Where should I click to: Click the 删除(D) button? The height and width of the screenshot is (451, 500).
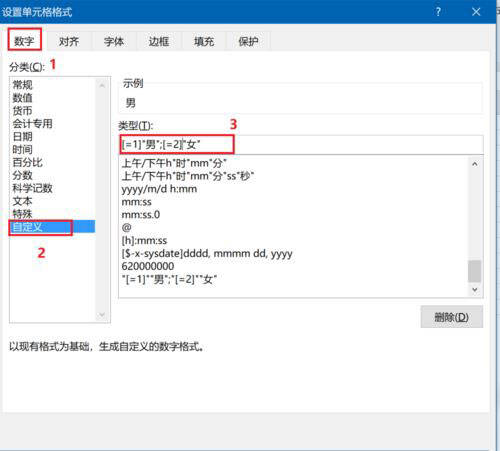[x=451, y=317]
